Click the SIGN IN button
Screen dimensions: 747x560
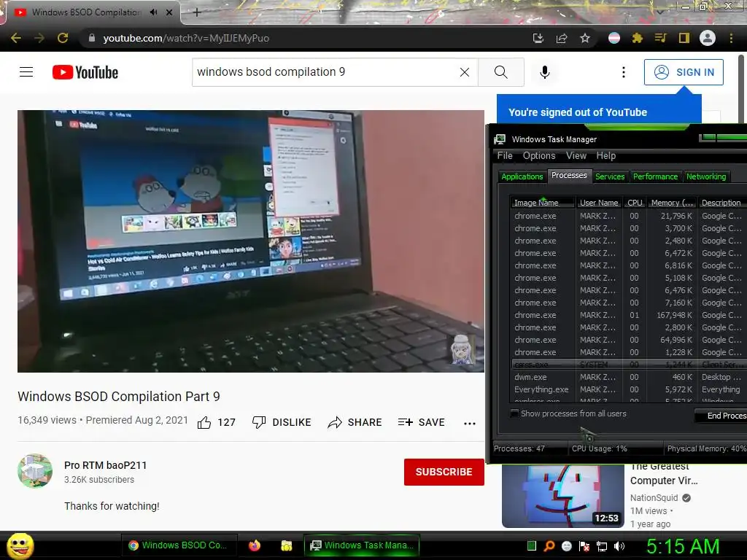[x=684, y=72]
